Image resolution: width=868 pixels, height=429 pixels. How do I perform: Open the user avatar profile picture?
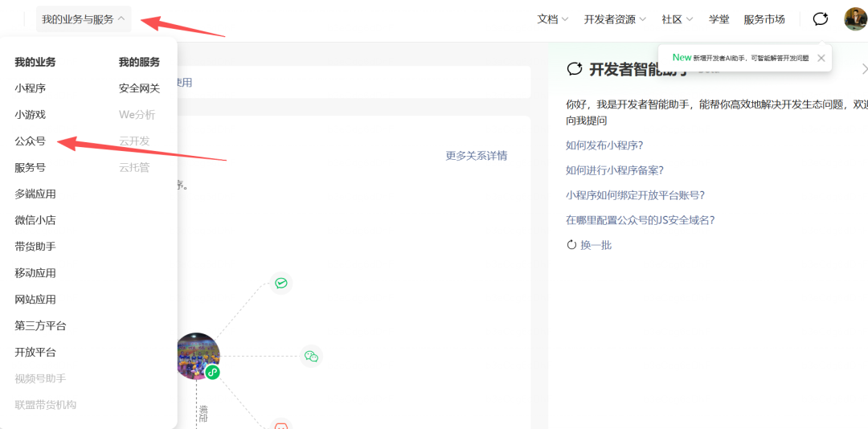click(855, 18)
